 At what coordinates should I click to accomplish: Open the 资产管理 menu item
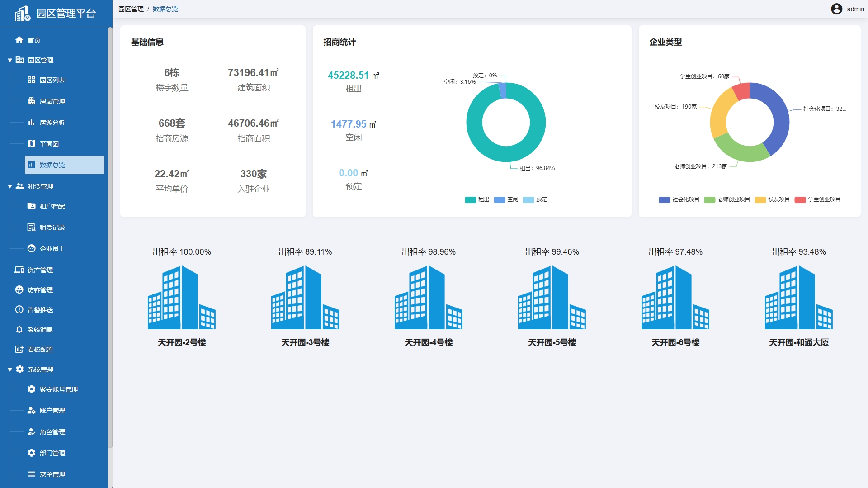pyautogui.click(x=40, y=270)
